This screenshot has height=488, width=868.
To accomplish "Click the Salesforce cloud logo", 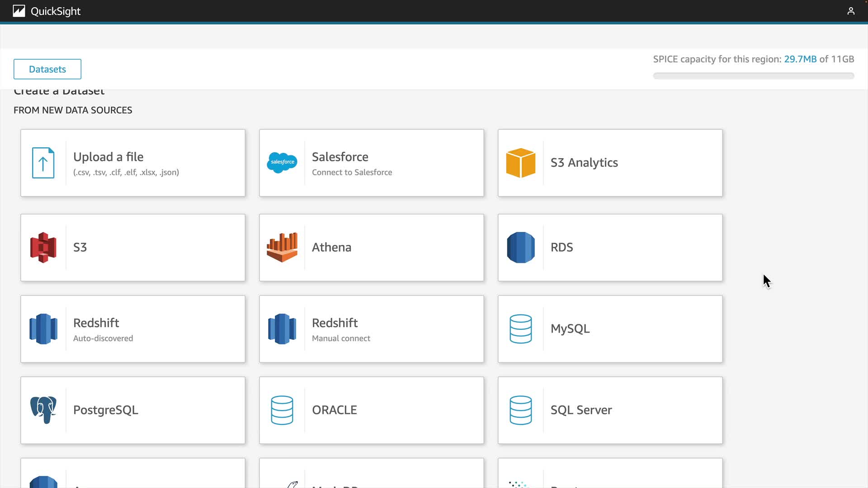I will (x=282, y=163).
